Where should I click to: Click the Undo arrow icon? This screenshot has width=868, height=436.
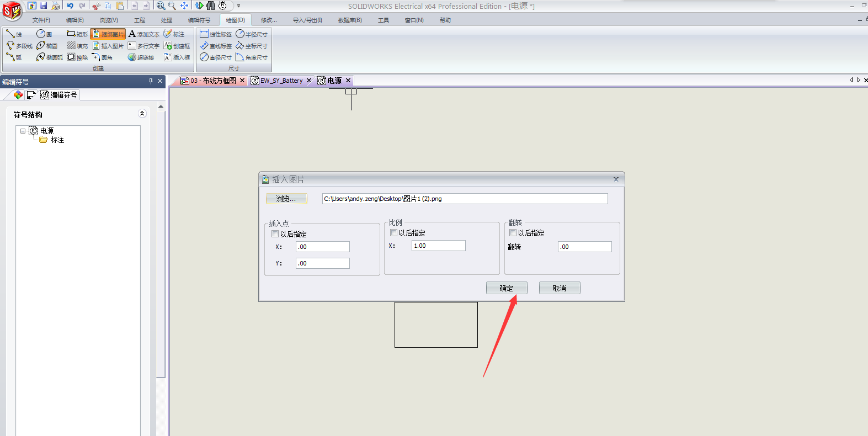(x=70, y=6)
